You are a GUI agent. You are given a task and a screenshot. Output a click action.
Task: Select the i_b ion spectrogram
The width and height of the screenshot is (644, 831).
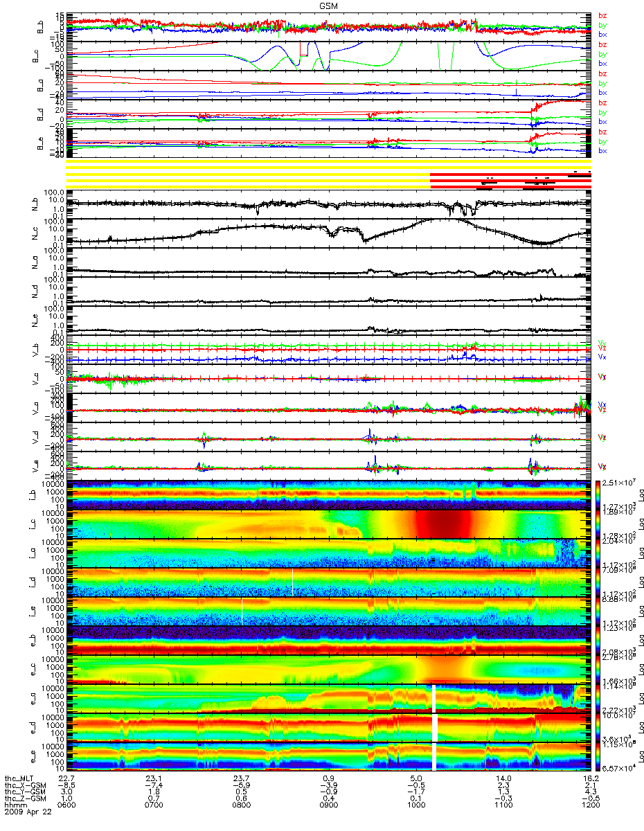point(329,494)
